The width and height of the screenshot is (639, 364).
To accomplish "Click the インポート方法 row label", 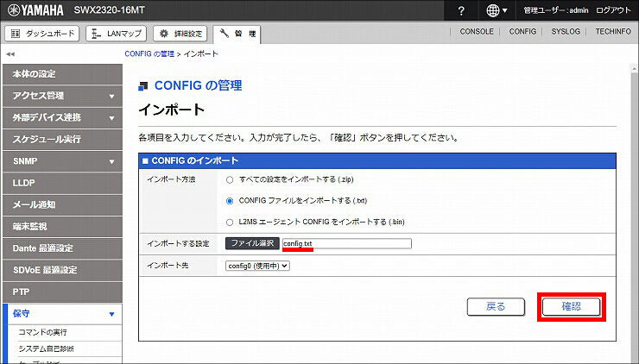I will pos(172,179).
